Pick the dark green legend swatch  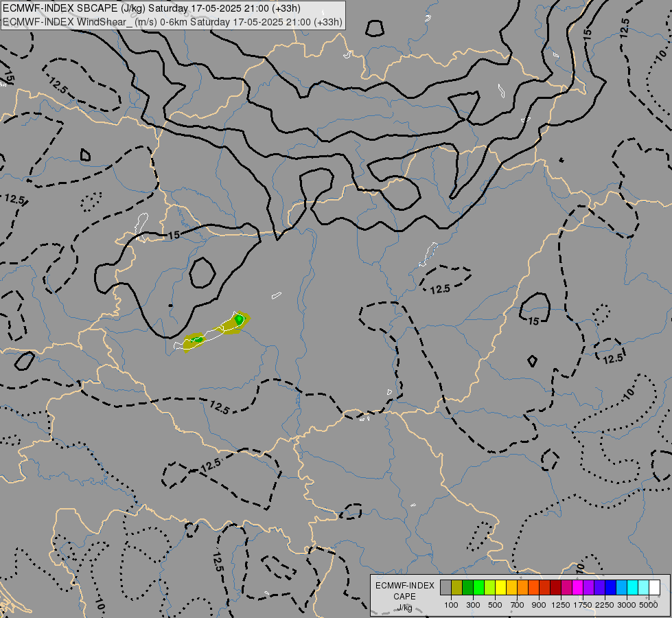[467, 588]
